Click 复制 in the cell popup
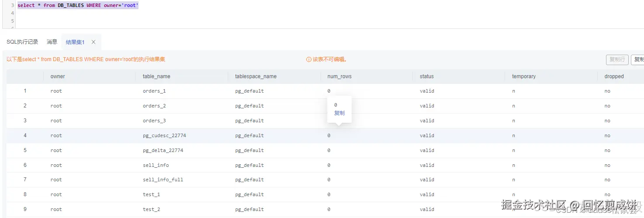 pos(339,113)
